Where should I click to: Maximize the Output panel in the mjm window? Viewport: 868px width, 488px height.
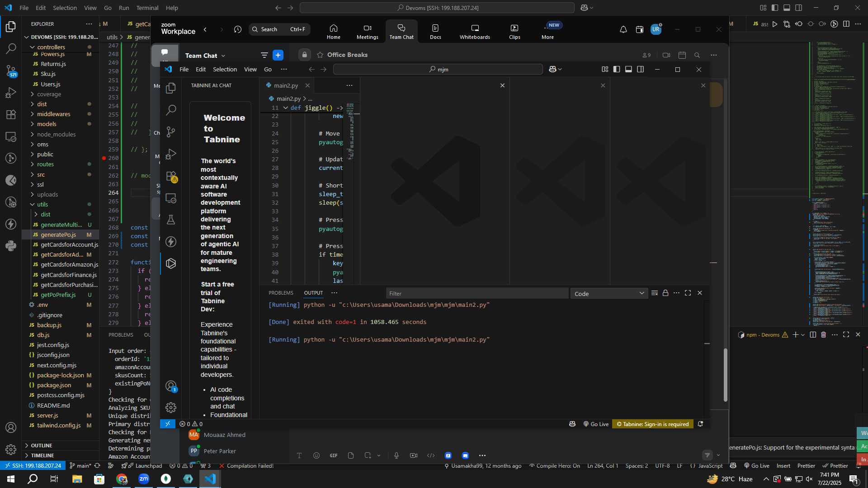pyautogui.click(x=688, y=293)
